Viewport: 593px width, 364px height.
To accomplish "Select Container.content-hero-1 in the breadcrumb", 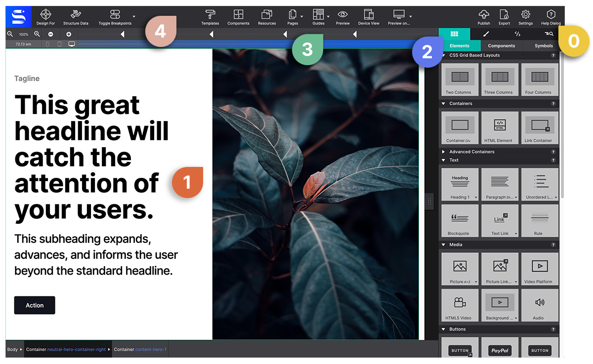I will (140, 349).
